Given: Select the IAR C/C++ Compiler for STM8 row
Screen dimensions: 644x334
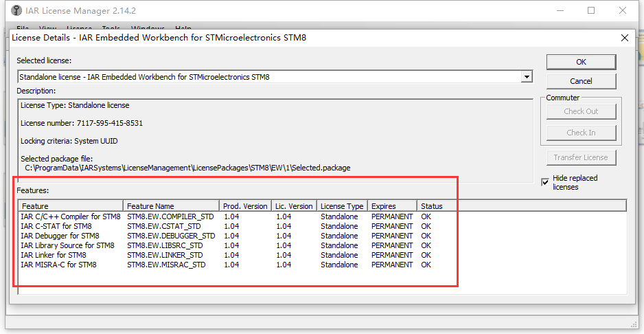Looking at the screenshot, I should pos(323,216).
